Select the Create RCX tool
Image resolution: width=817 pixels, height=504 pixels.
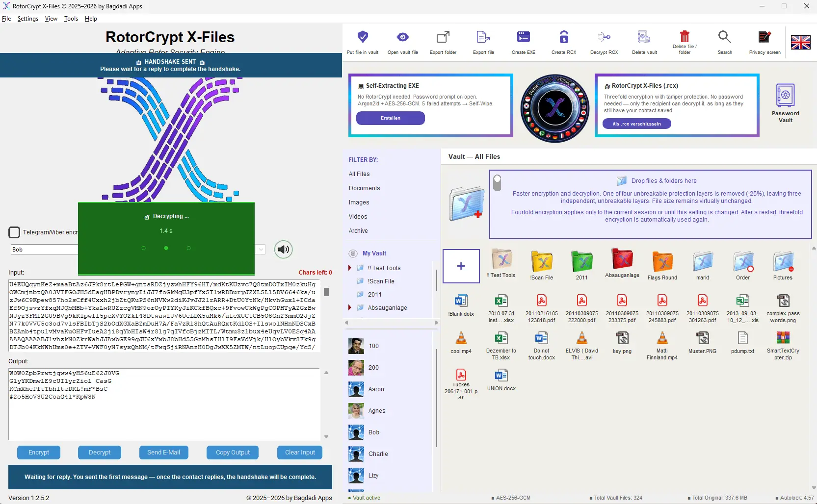click(564, 37)
